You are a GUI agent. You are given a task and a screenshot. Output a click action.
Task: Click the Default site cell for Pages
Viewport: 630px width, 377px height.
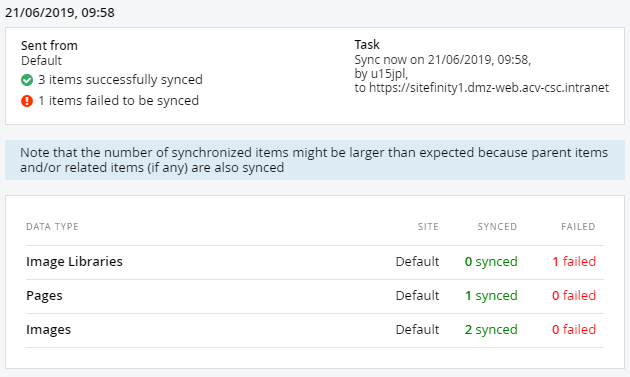(417, 296)
